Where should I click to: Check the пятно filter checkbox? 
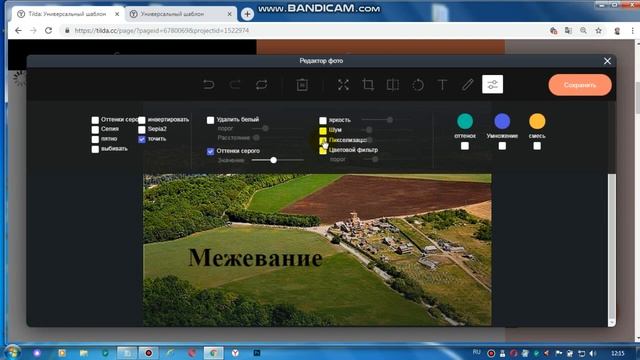click(x=95, y=139)
